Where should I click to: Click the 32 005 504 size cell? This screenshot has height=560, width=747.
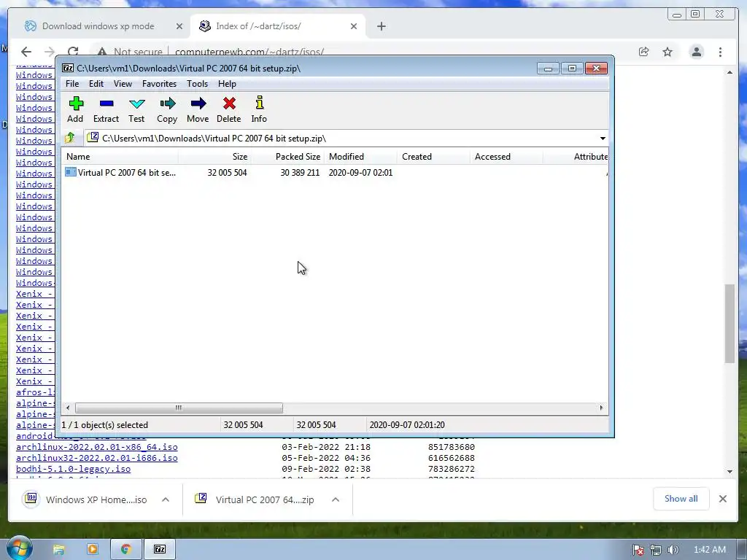click(x=228, y=172)
